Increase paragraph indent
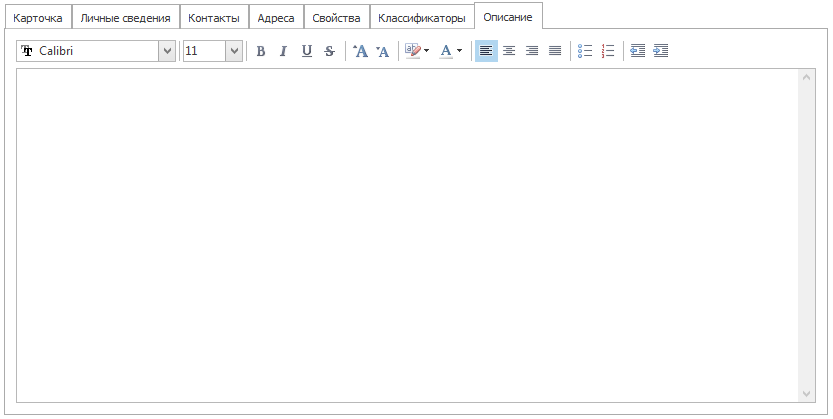 click(x=660, y=51)
